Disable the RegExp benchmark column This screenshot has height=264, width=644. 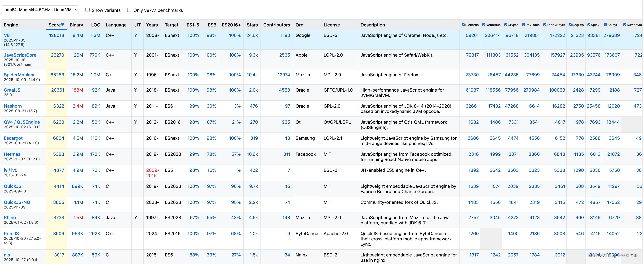pyautogui.click(x=570, y=25)
